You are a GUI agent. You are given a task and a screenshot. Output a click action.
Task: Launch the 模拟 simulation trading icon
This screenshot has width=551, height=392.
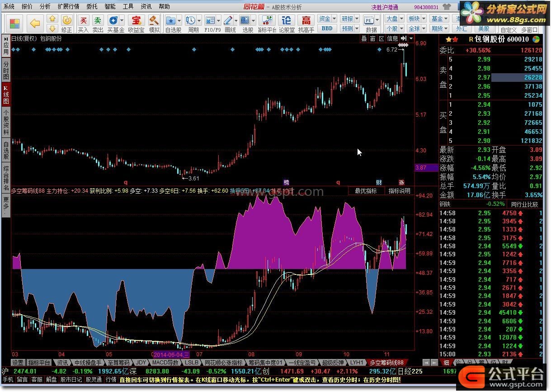(154, 24)
